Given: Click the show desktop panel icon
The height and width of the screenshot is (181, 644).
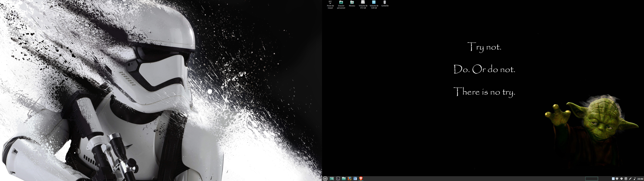Looking at the screenshot, I should click(x=332, y=178).
